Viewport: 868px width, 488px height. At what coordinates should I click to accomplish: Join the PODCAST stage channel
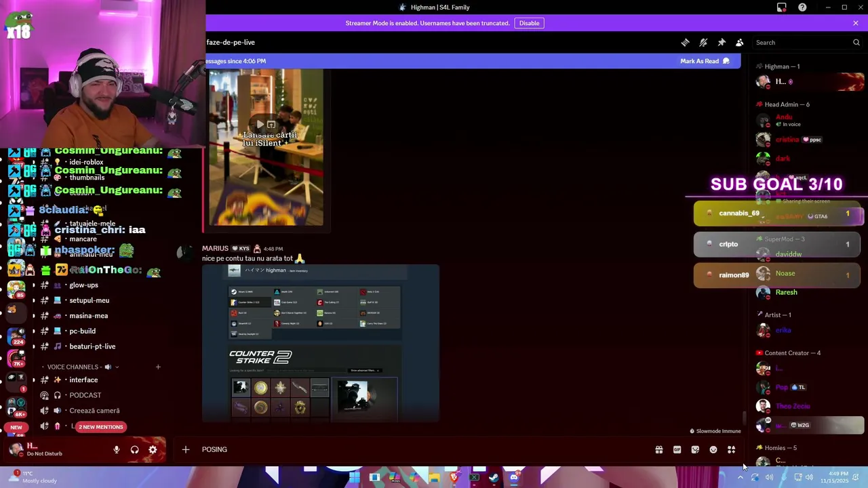click(85, 395)
